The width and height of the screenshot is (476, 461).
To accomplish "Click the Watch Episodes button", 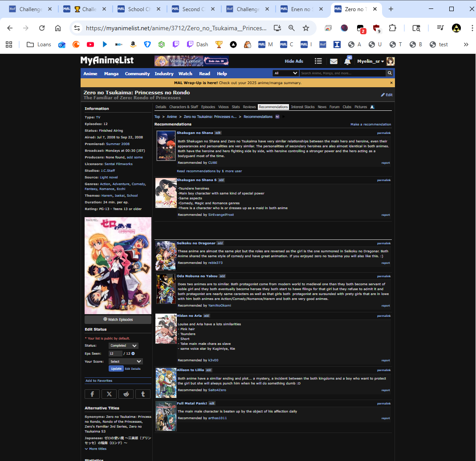I will (x=118, y=319).
